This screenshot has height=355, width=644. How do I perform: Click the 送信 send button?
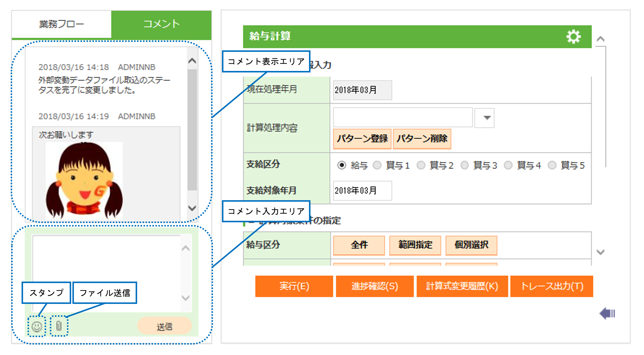(x=164, y=326)
